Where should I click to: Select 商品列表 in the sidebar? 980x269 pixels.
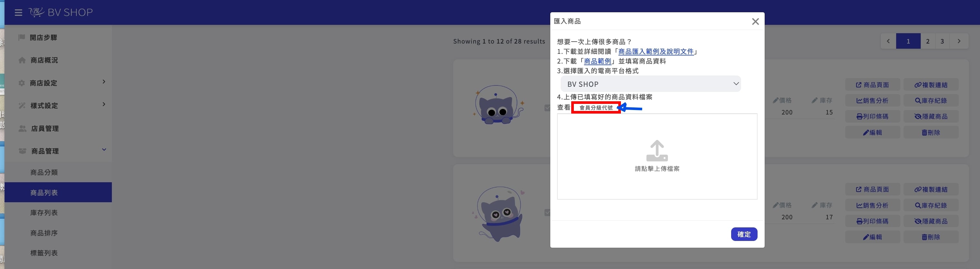pos(58,193)
